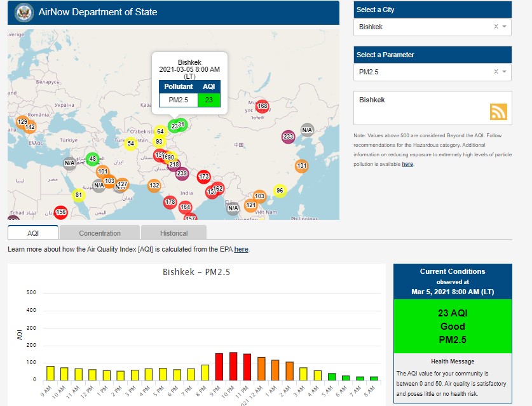Clear the PM2.5 parameter selection

pyautogui.click(x=496, y=72)
